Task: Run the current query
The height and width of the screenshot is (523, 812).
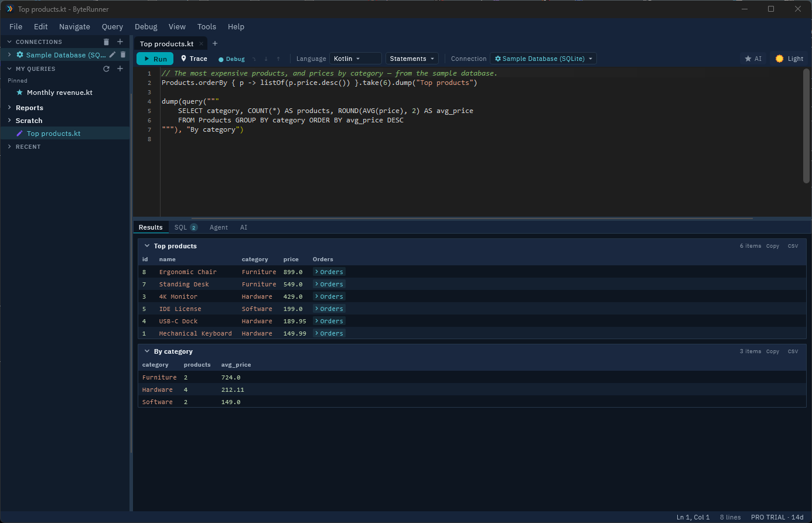Action: [x=155, y=59]
